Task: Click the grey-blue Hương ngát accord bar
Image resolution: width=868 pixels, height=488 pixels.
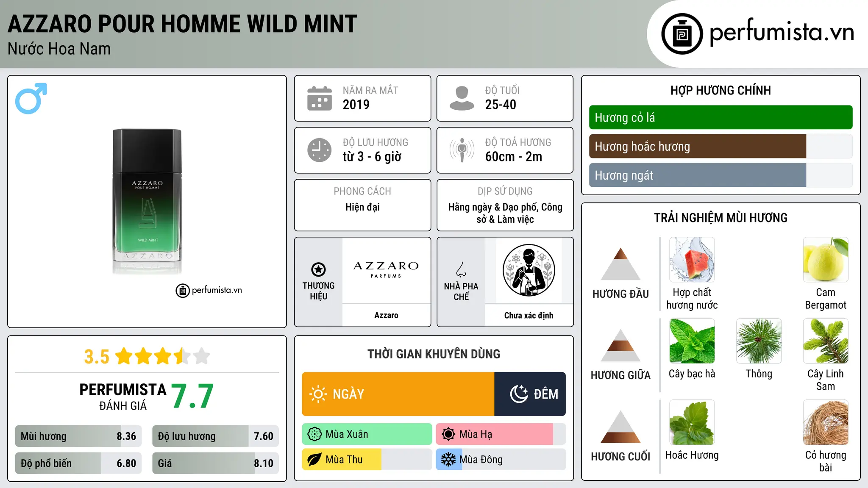Action: (x=721, y=175)
